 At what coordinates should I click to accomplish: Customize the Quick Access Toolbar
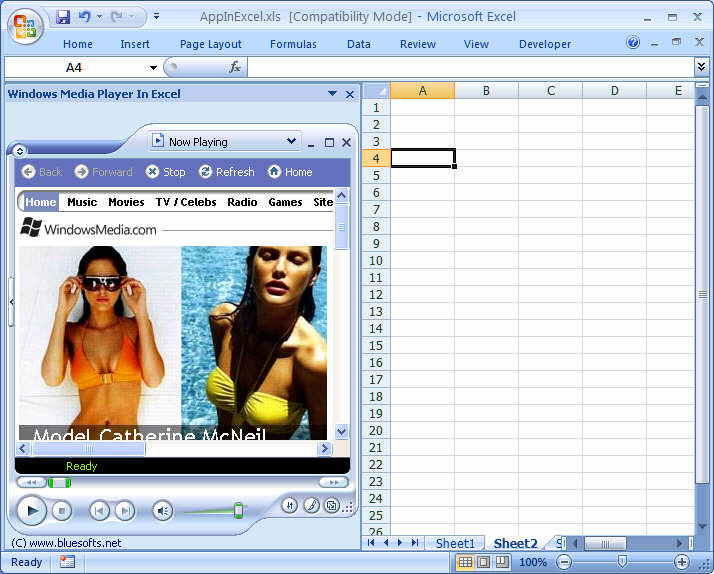coord(156,16)
